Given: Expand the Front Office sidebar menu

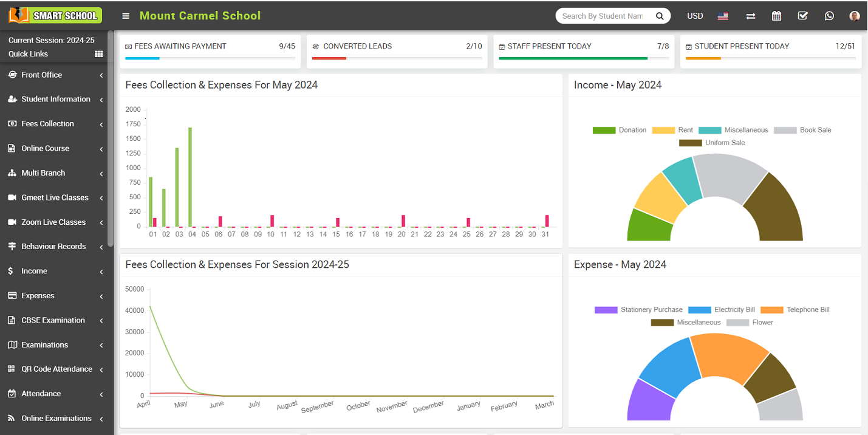Looking at the screenshot, I should coord(55,75).
